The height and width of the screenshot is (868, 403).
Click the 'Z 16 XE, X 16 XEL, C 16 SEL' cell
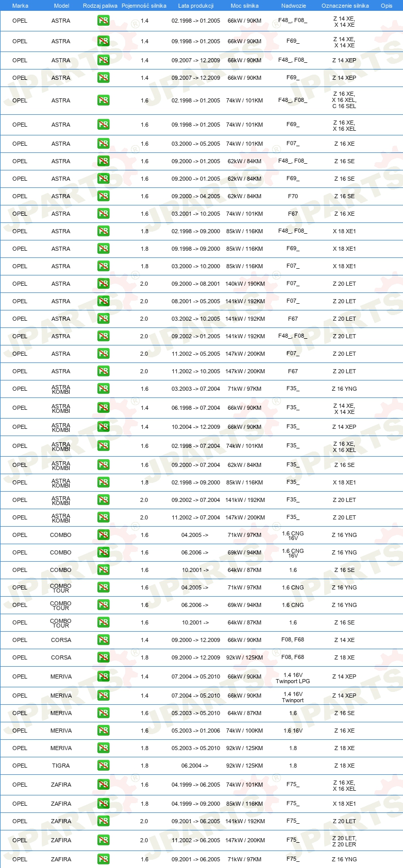pos(344,100)
